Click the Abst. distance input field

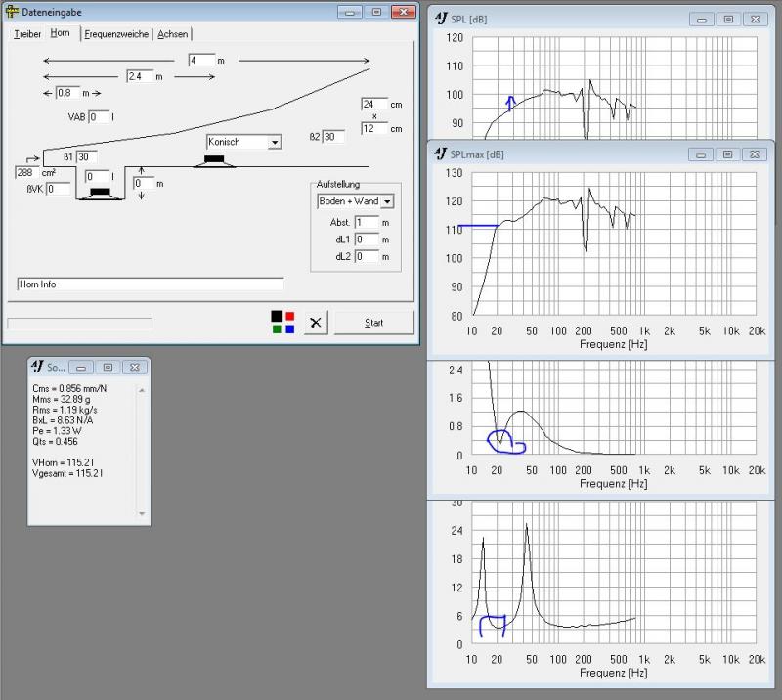367,222
